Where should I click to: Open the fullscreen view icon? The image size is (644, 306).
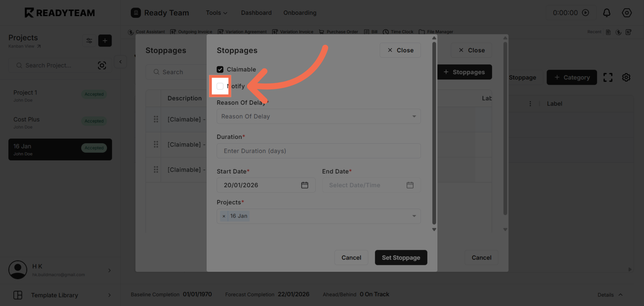pos(608,77)
